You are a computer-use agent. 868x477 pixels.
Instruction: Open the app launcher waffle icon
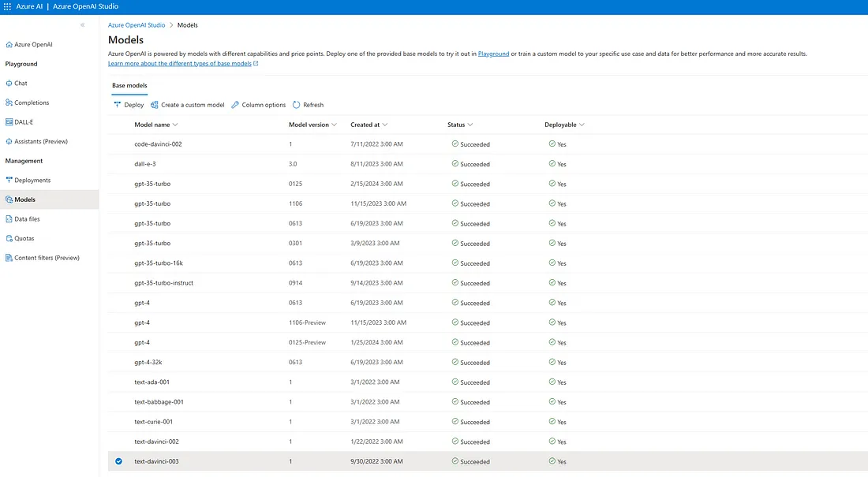pyautogui.click(x=7, y=6)
